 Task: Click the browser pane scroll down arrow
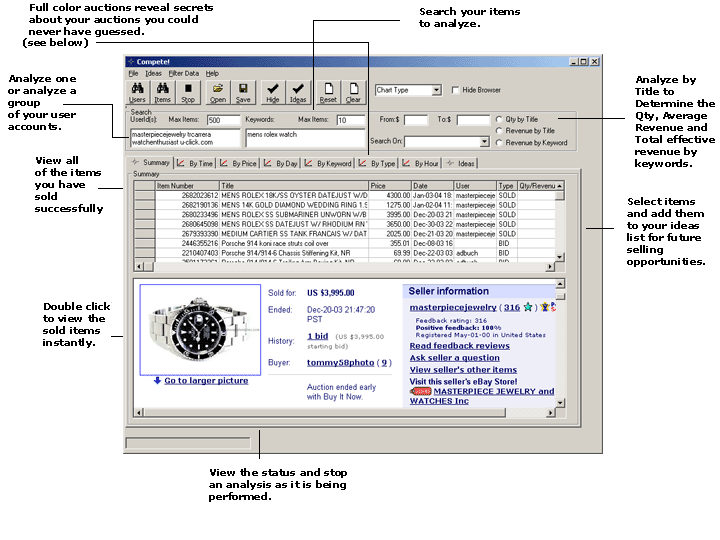(560, 403)
